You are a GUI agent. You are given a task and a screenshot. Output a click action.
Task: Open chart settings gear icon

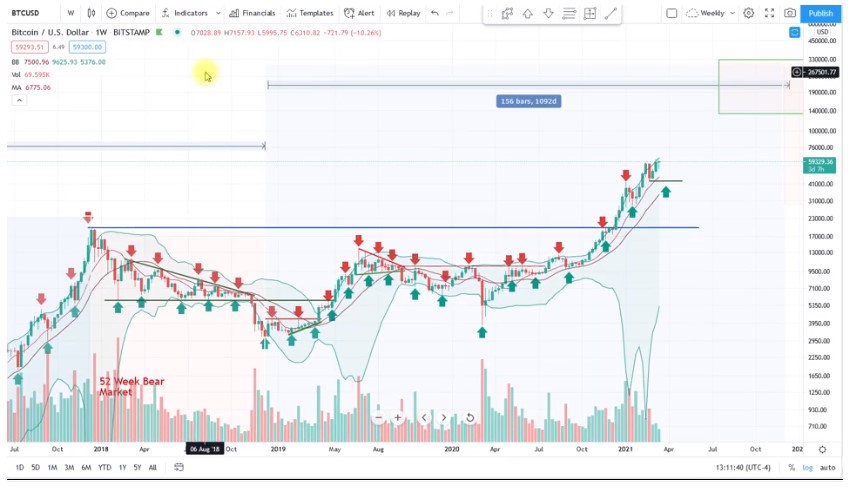[748, 13]
